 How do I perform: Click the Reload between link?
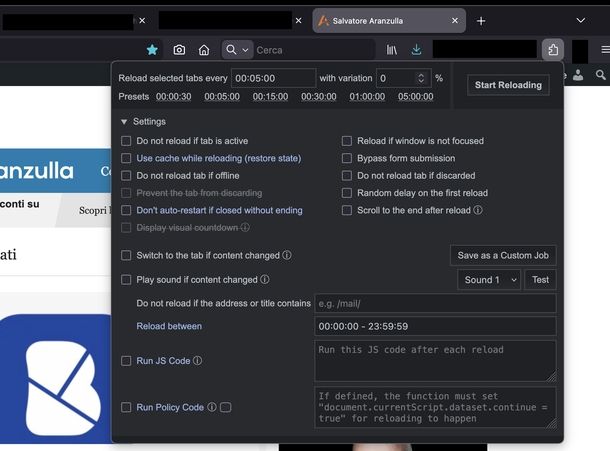169,326
